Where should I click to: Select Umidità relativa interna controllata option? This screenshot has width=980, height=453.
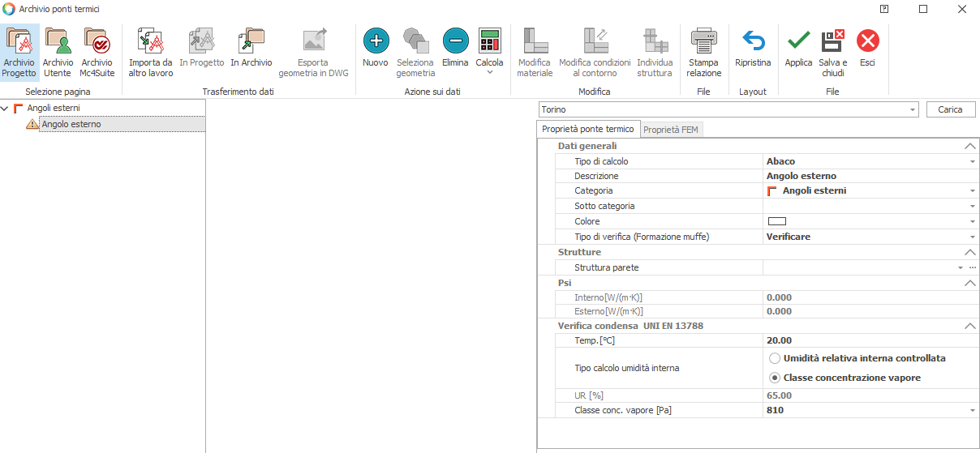coord(775,358)
